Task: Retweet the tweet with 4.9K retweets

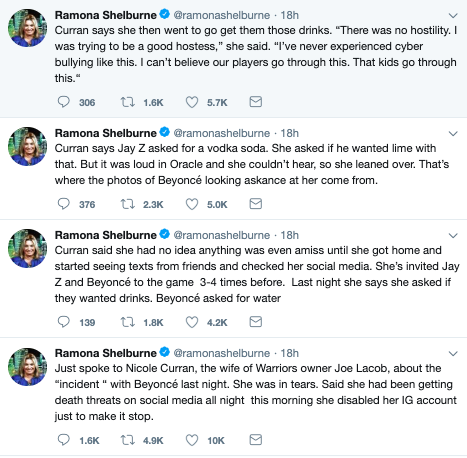Action: click(127, 440)
